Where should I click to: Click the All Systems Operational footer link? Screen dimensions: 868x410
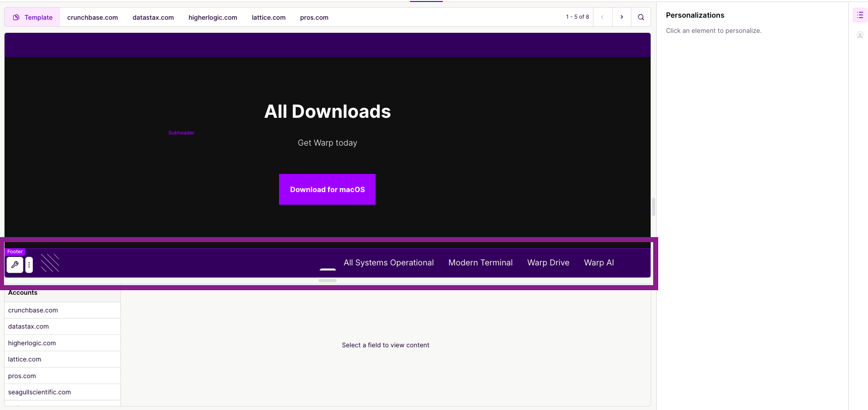(x=388, y=263)
